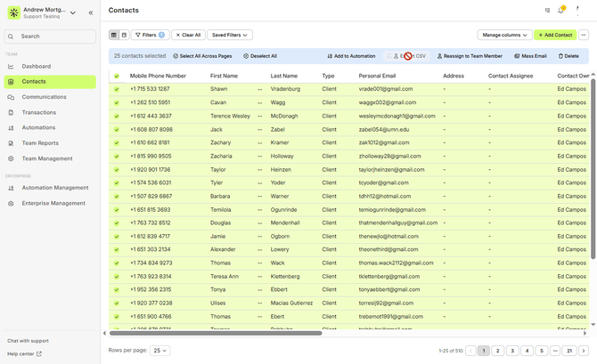Open Team Reports in sidebar
The image size is (597, 364).
click(40, 142)
